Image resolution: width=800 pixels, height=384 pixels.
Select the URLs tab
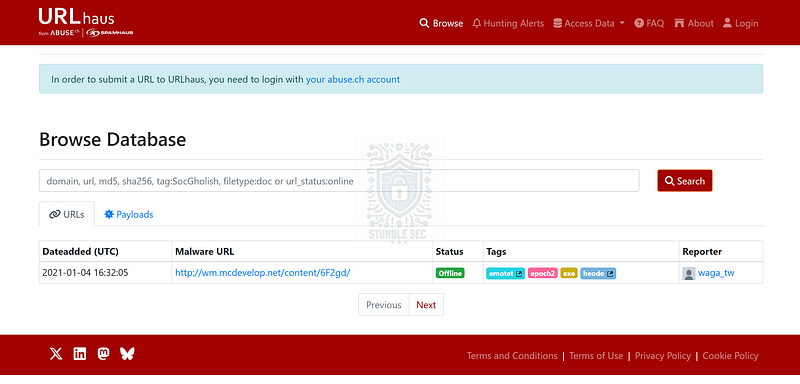point(67,215)
